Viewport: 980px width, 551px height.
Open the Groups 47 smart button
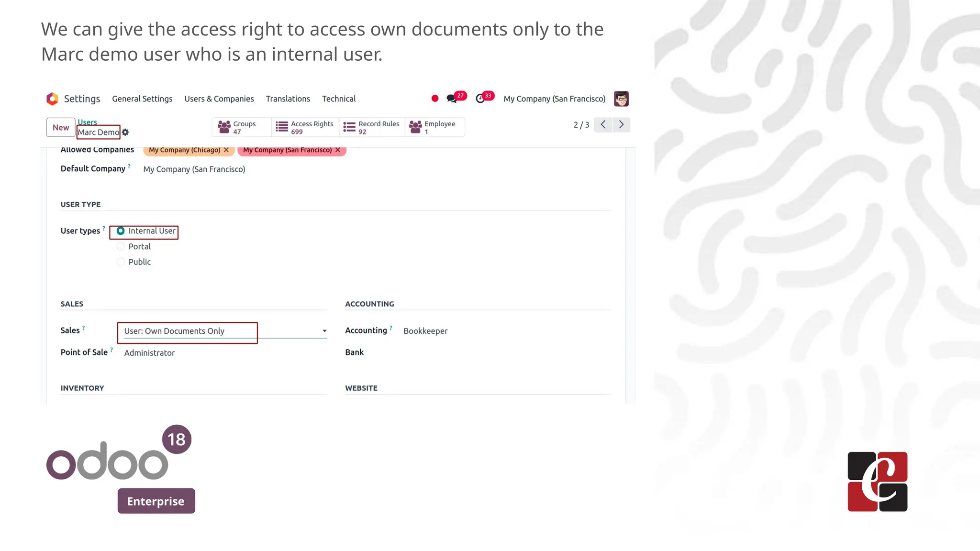pos(242,127)
